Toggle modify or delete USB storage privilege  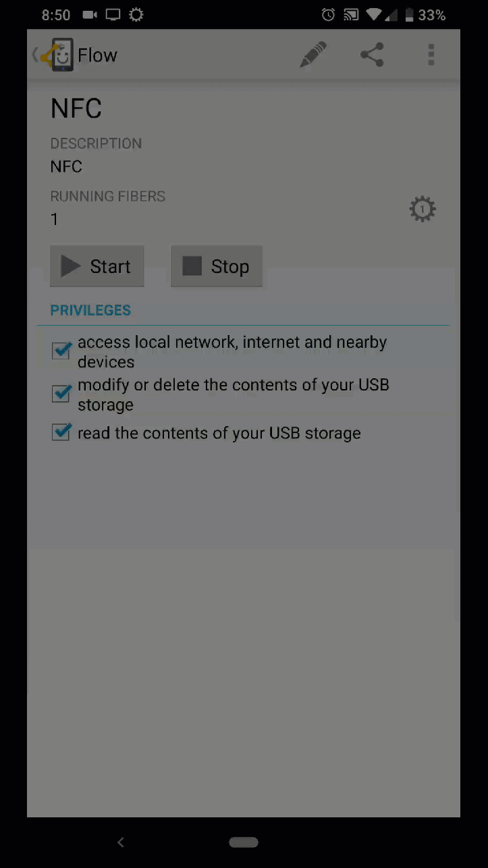(x=61, y=393)
